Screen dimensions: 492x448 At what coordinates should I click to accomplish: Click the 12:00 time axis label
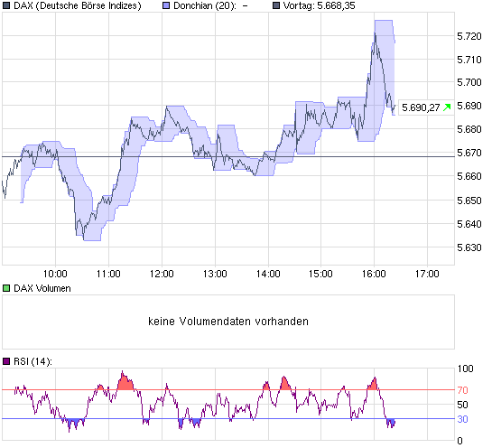click(162, 274)
